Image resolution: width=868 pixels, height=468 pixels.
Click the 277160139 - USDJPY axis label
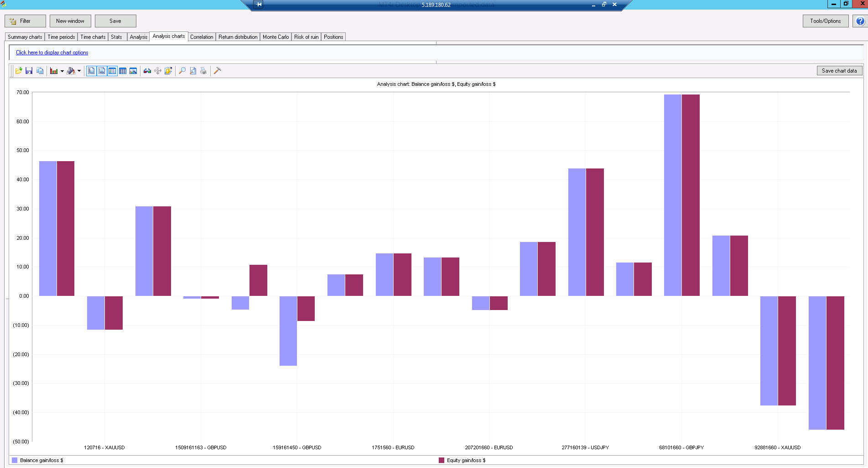[x=585, y=447]
